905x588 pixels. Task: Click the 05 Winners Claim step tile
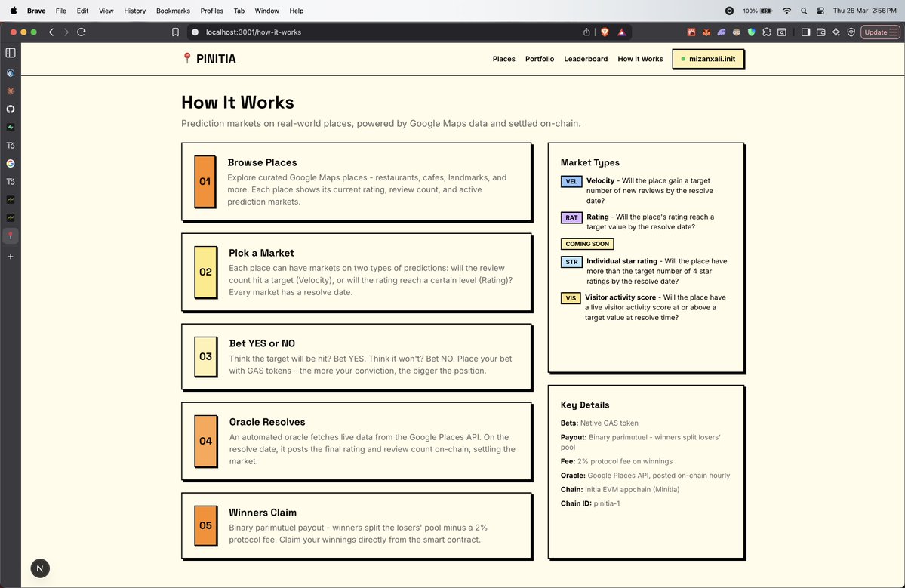tap(205, 525)
